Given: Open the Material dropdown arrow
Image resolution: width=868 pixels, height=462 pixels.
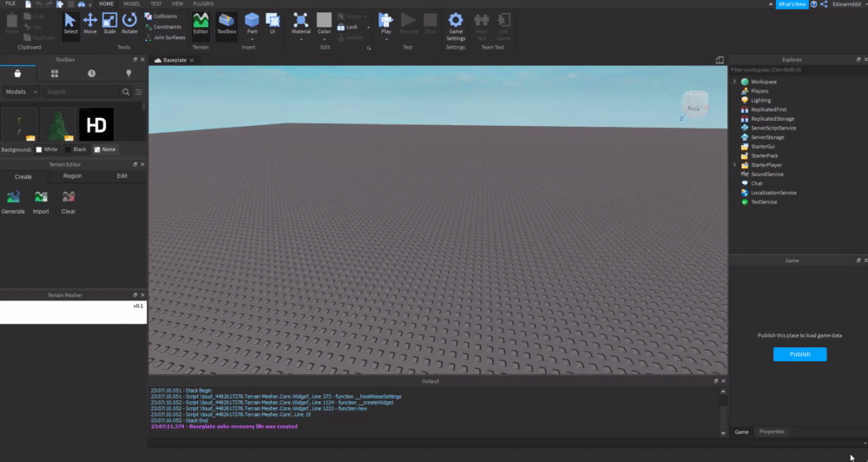Looking at the screenshot, I should coord(301,40).
